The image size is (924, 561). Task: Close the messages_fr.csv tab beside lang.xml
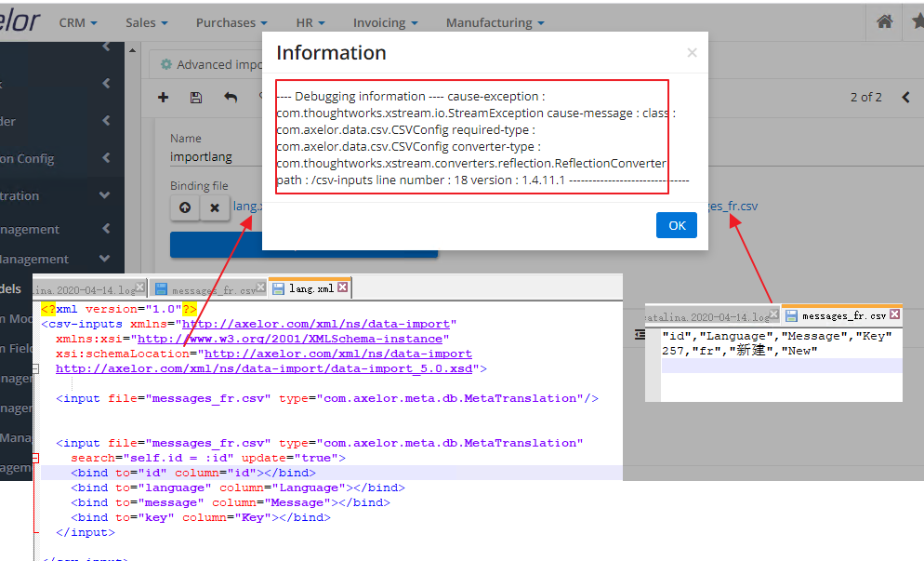[261, 287]
